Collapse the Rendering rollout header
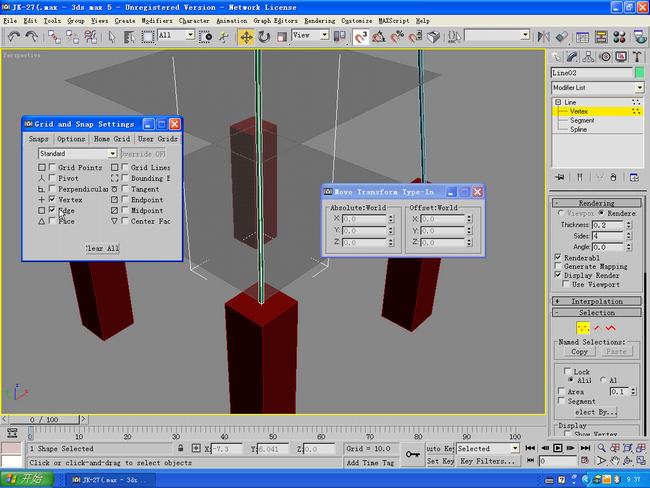650x488 pixels. pos(597,203)
